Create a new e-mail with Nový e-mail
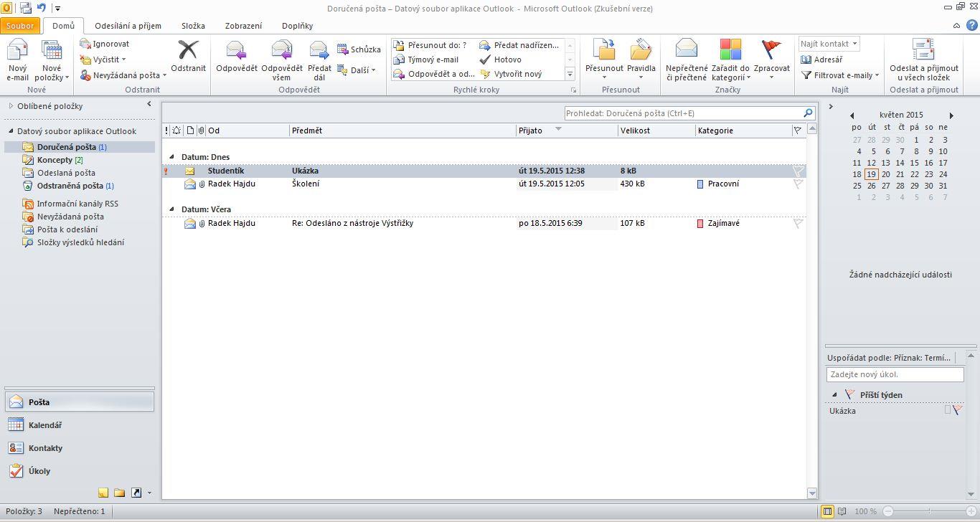The height and width of the screenshot is (522, 980). click(17, 61)
